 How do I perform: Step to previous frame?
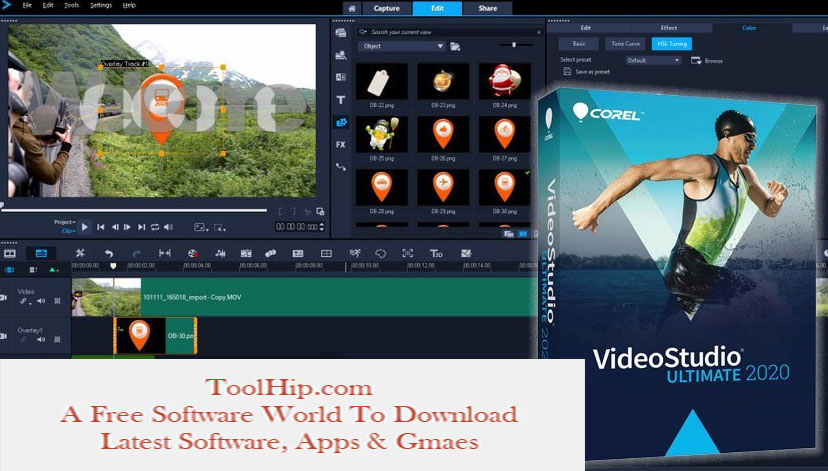pyautogui.click(x=114, y=227)
